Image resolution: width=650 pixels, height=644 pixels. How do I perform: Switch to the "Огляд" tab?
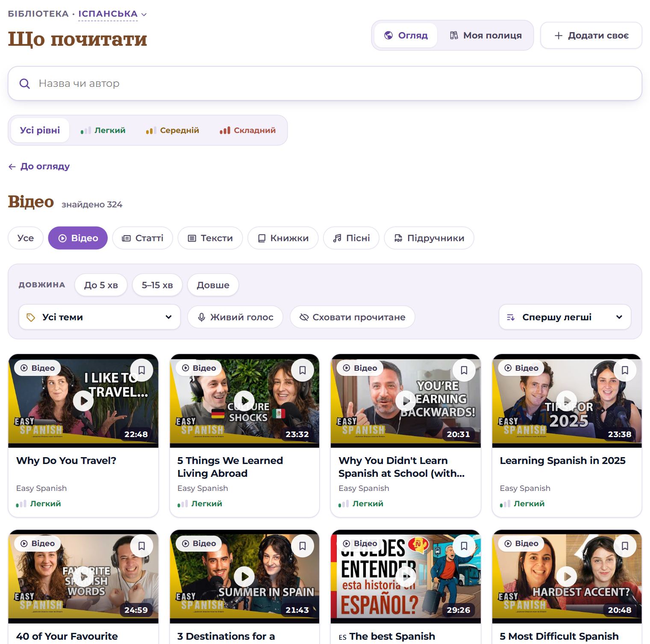pos(406,35)
